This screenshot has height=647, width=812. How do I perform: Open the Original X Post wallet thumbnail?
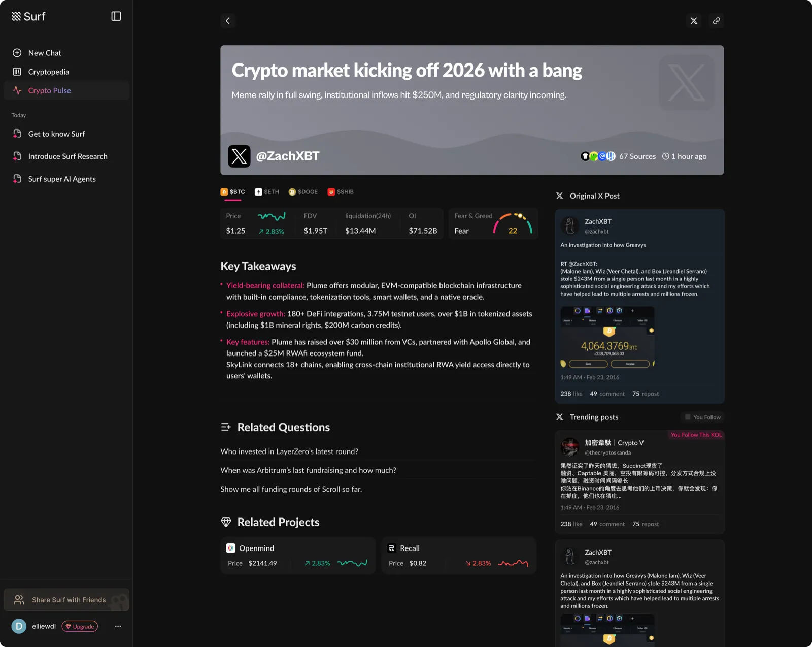click(x=607, y=337)
